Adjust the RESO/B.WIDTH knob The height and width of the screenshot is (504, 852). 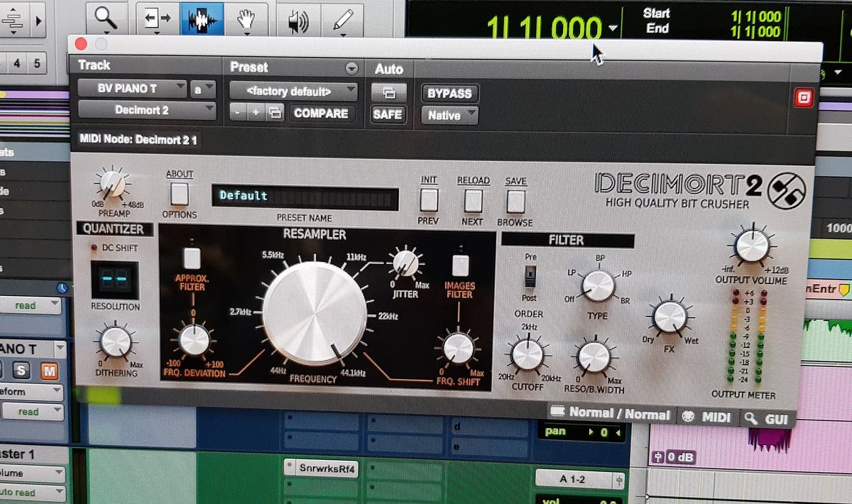point(594,356)
